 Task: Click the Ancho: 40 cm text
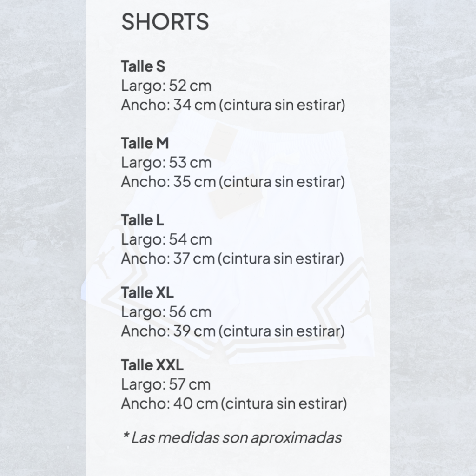(233, 403)
